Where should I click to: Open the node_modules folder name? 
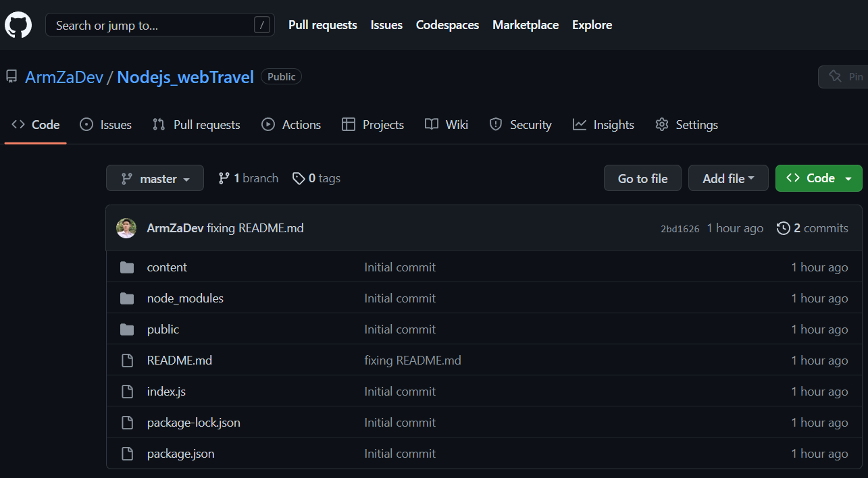coord(185,298)
